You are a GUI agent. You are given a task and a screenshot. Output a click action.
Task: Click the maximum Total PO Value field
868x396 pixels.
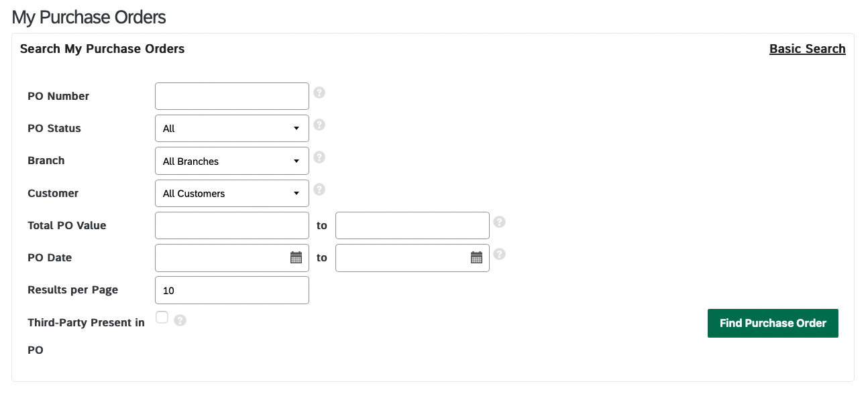click(x=413, y=225)
